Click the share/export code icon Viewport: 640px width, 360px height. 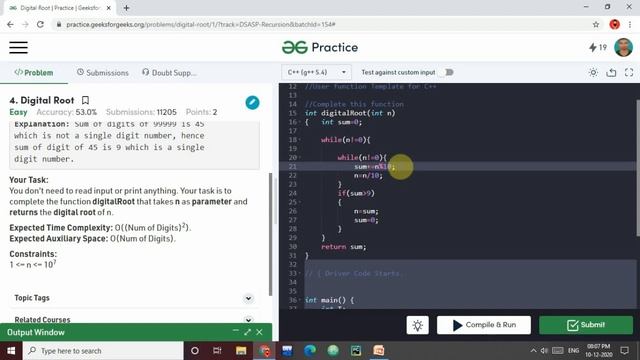point(611,72)
